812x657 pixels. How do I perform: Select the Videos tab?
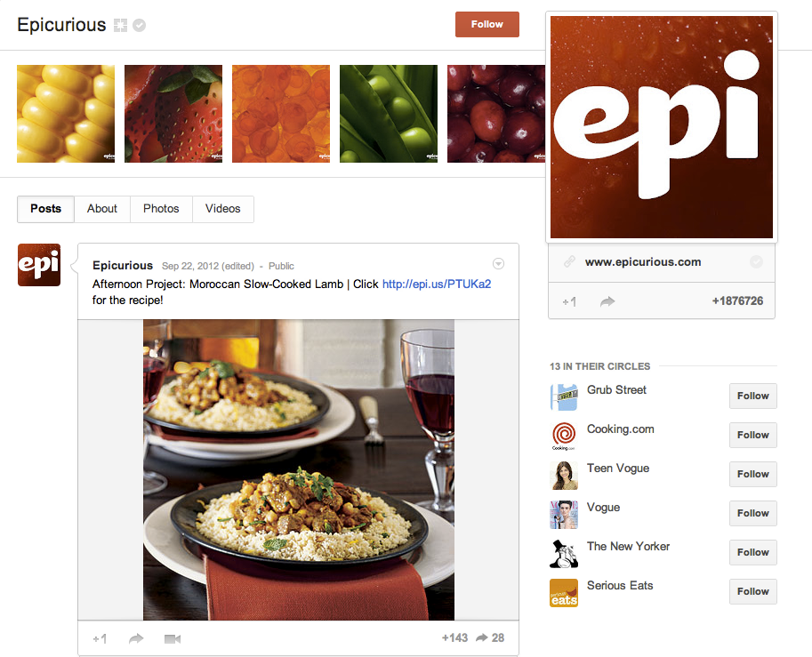pos(222,209)
